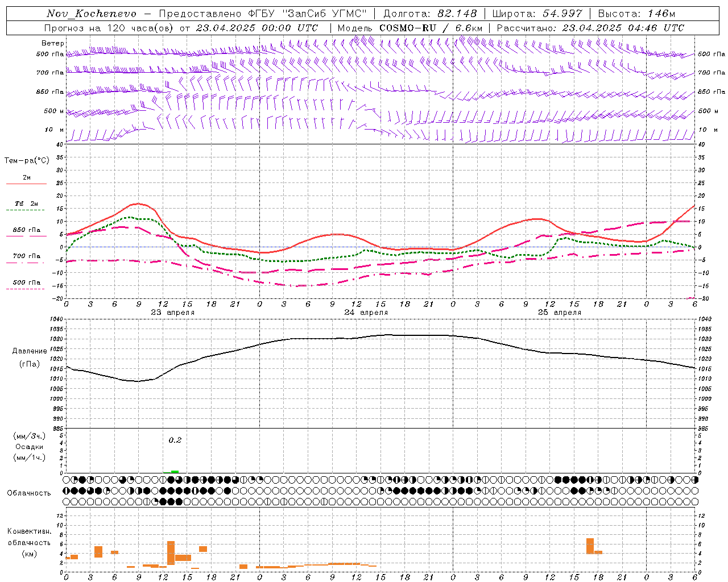The image size is (728, 582).
Task: Click the 'Конвективн.' convective cloud label
Action: click(29, 531)
